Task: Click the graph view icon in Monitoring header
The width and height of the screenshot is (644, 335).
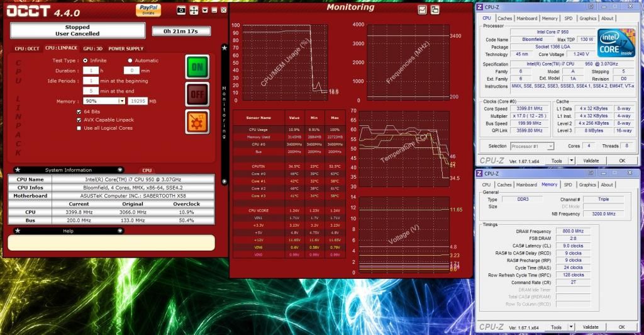Action: tap(422, 9)
